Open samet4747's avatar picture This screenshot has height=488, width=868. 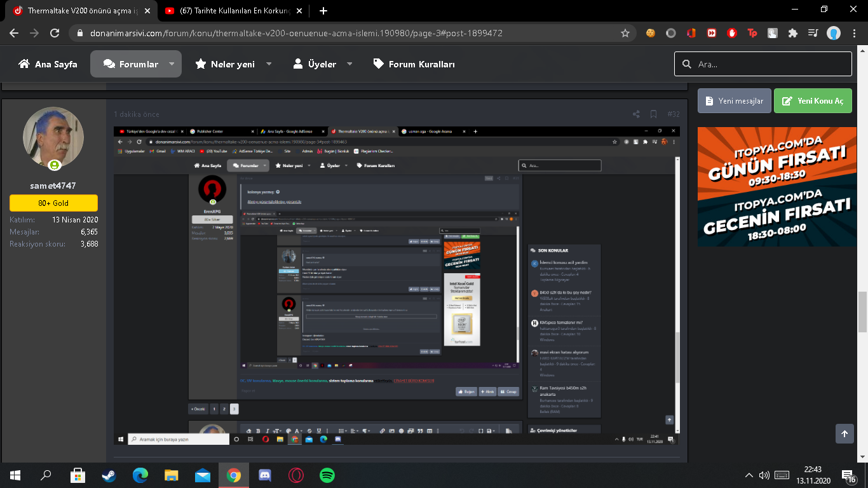53,137
